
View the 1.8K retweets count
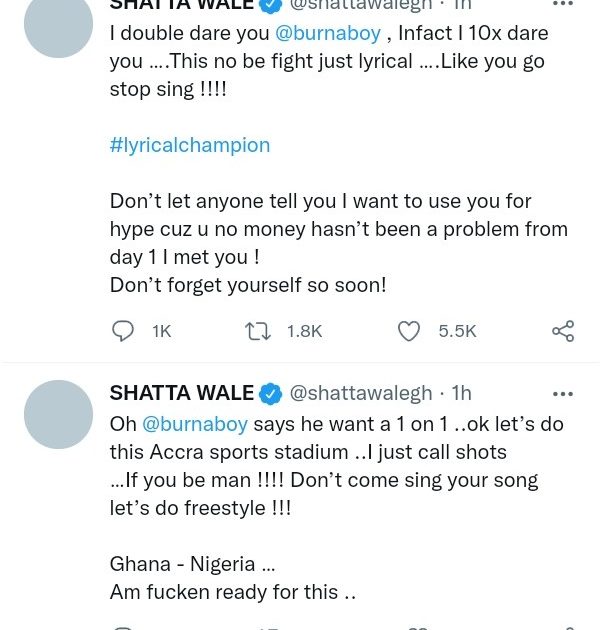point(304,331)
